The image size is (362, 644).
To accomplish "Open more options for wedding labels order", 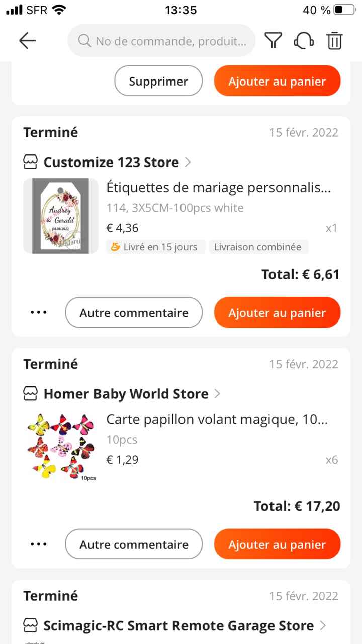I will click(38, 312).
